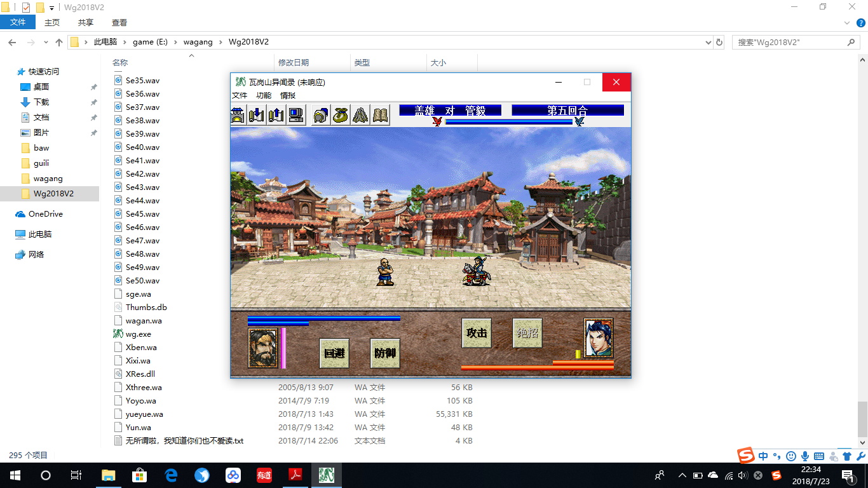Expand the quick access toolbar customize arrow
This screenshot has width=868, height=488.
(51, 8)
